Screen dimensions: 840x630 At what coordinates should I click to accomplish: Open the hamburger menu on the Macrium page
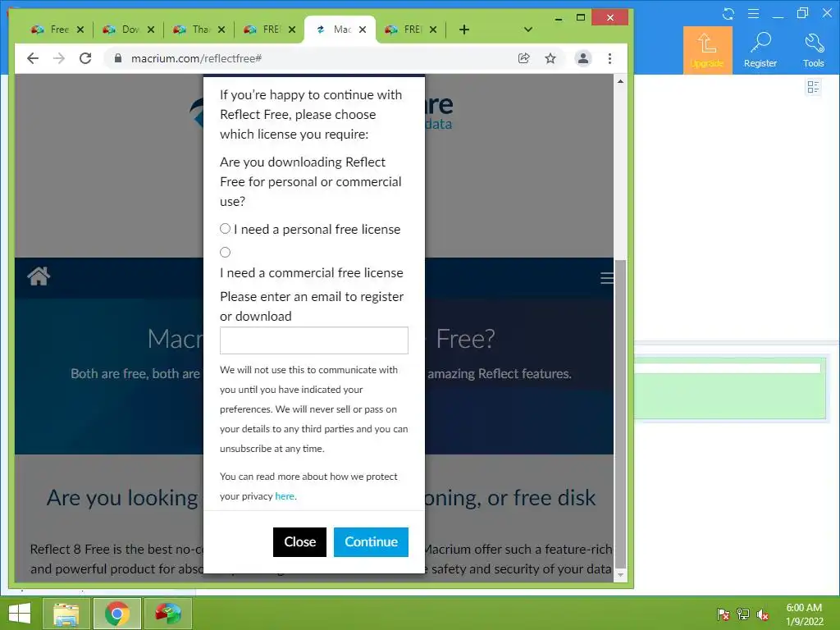(606, 277)
